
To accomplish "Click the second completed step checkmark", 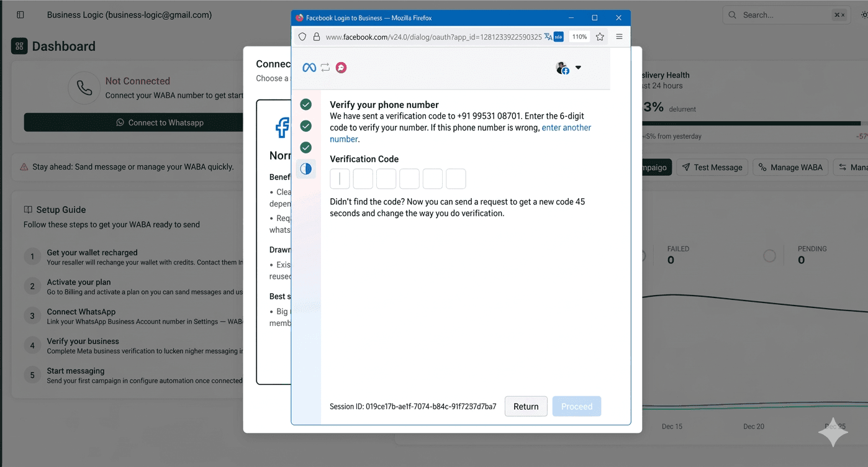I will 305,126.
